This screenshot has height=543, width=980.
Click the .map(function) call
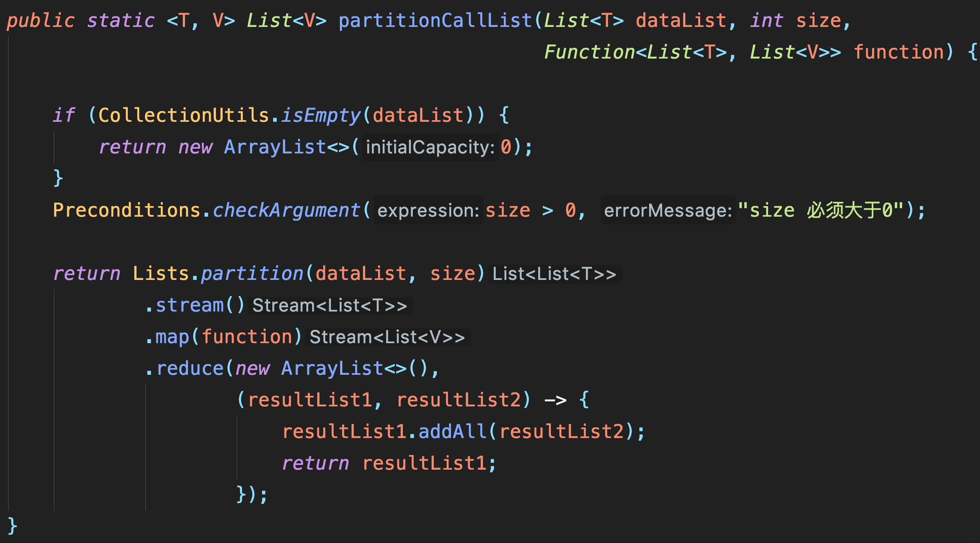tap(223, 337)
